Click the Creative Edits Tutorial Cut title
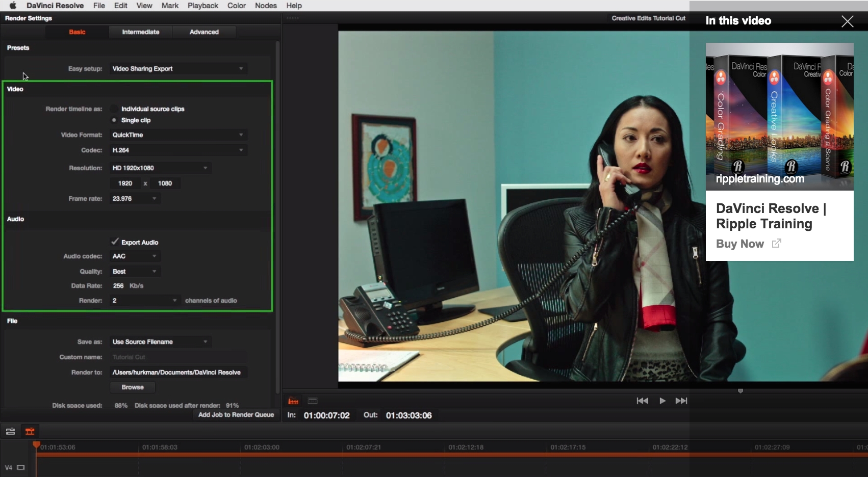Viewport: 868px width, 477px height. point(648,18)
